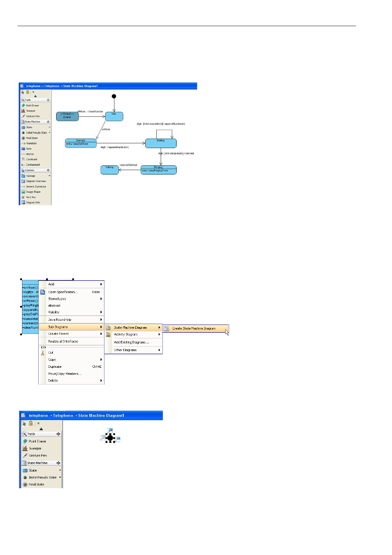Click the Diagram Overview tool
Image resolution: width=392 pixels, height=555 pixels.
coord(36,181)
